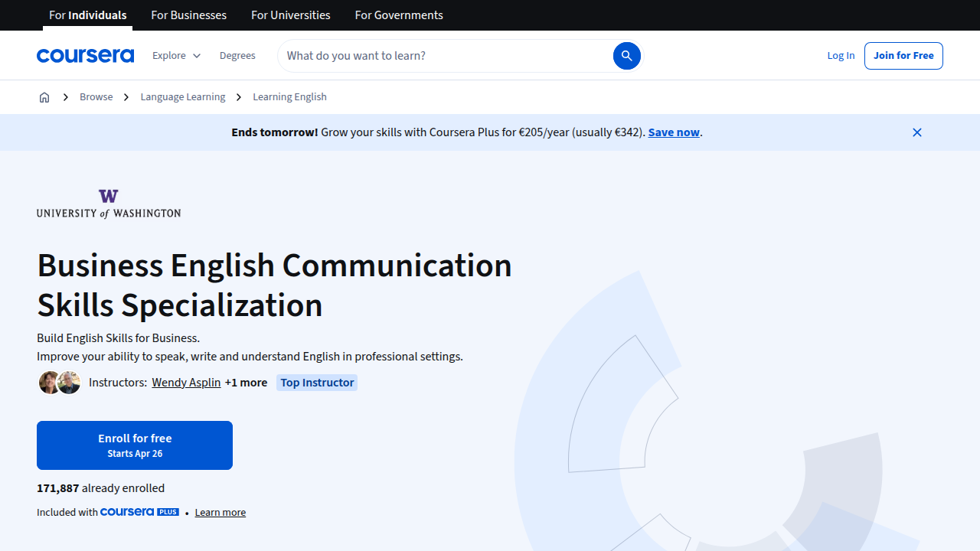Click the search magnifier icon
Viewport: 980px width, 551px height.
pyautogui.click(x=626, y=55)
